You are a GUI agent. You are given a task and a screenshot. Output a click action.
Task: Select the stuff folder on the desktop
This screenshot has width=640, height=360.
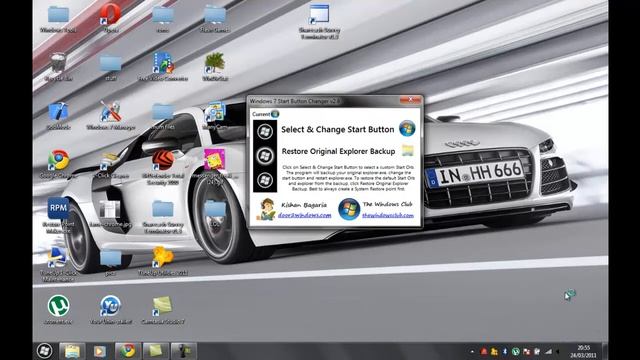[110, 67]
